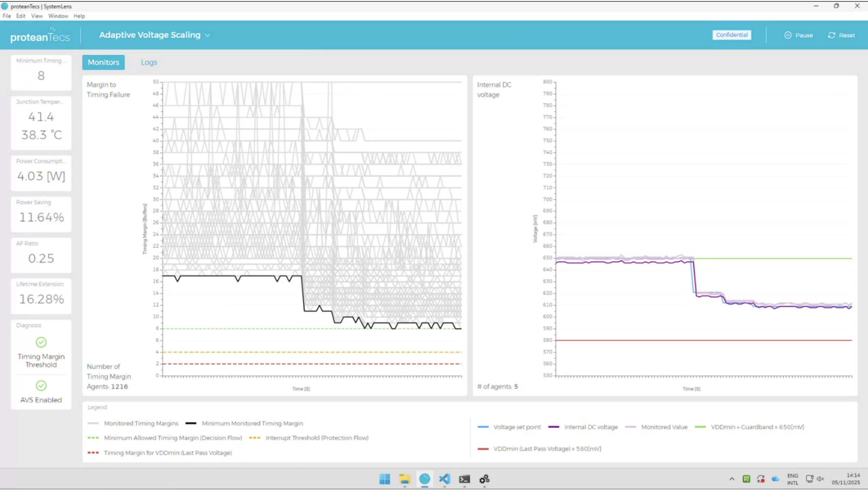Click the clock in the taskbar

(851, 479)
